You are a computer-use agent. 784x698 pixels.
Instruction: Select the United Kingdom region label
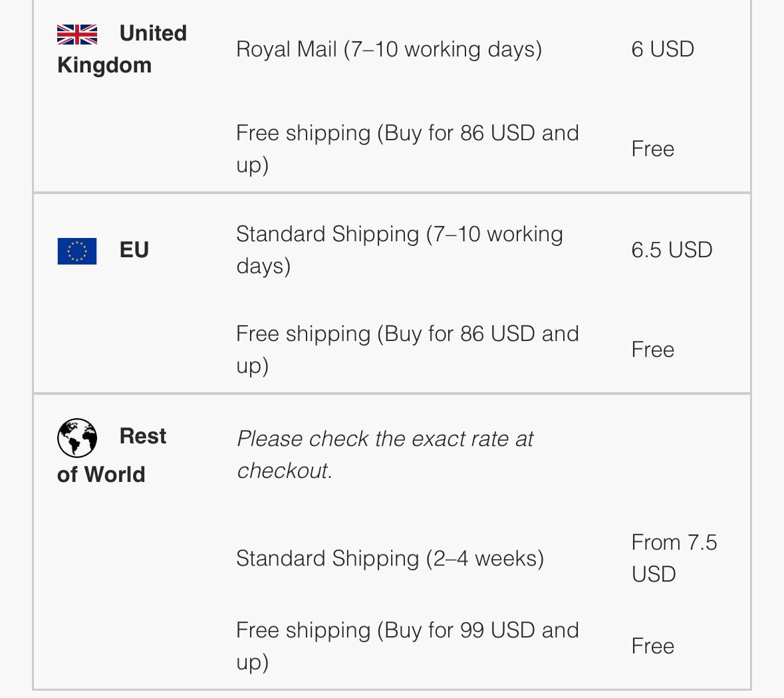122,49
